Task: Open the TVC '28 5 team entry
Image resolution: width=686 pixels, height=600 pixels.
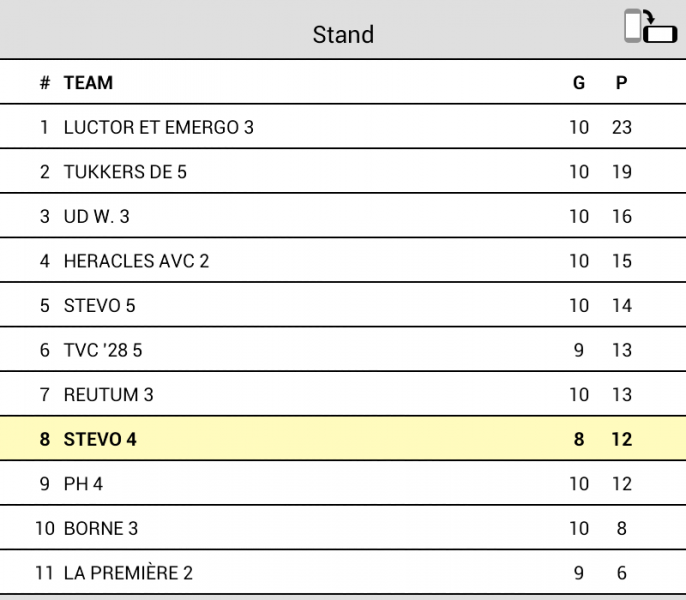Action: 343,350
